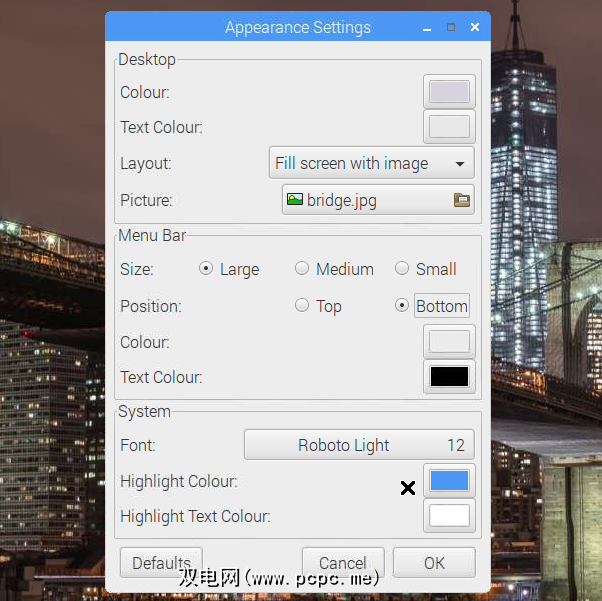Change the Menu Bar Colour swatch
Image resolution: width=602 pixels, height=601 pixels.
(449, 342)
